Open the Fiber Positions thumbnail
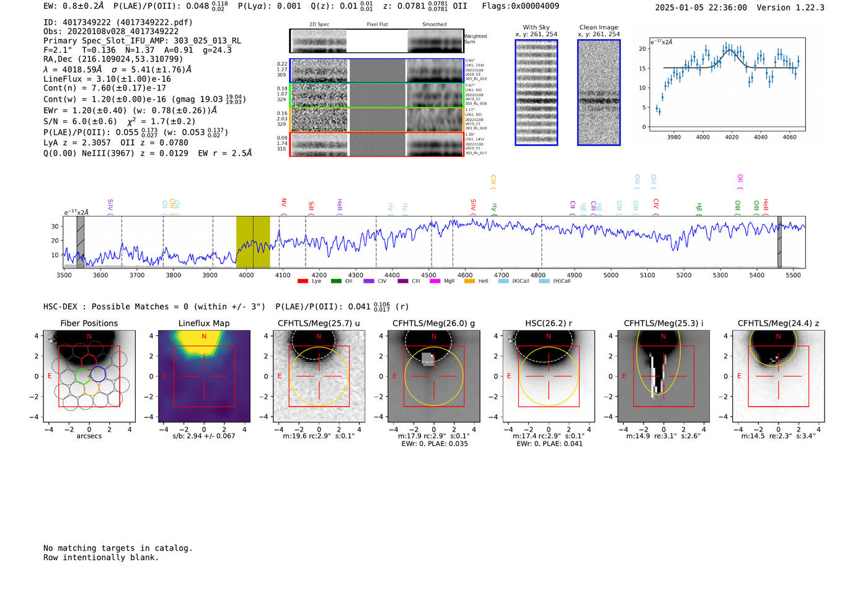Screen dimensions: 868x591 pos(89,376)
